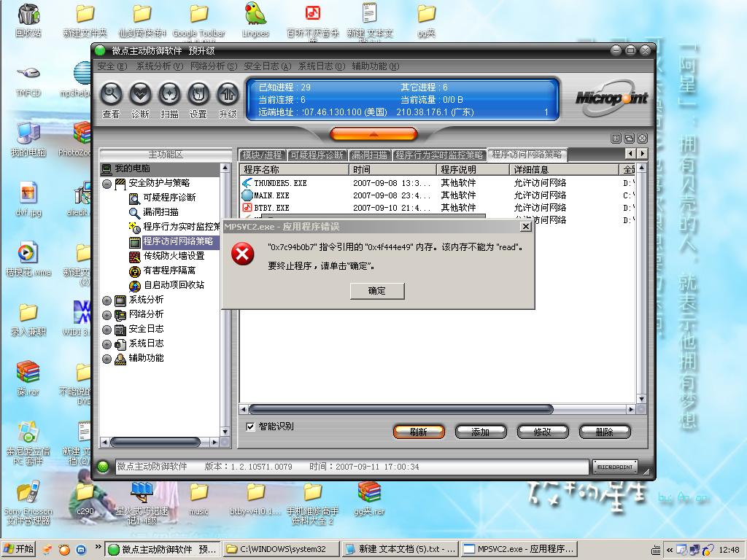Open the Lingoes desktop icon
747x560 pixels.
pyautogui.click(x=255, y=20)
